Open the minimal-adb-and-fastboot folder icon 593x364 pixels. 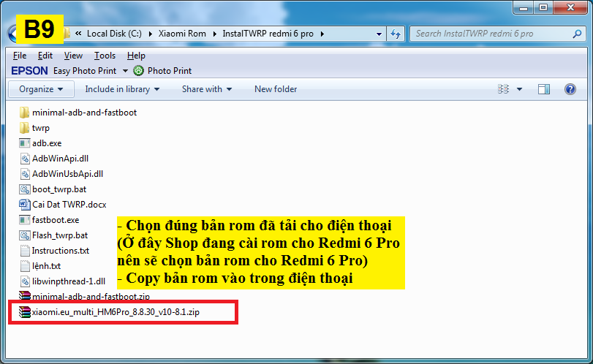coord(25,113)
